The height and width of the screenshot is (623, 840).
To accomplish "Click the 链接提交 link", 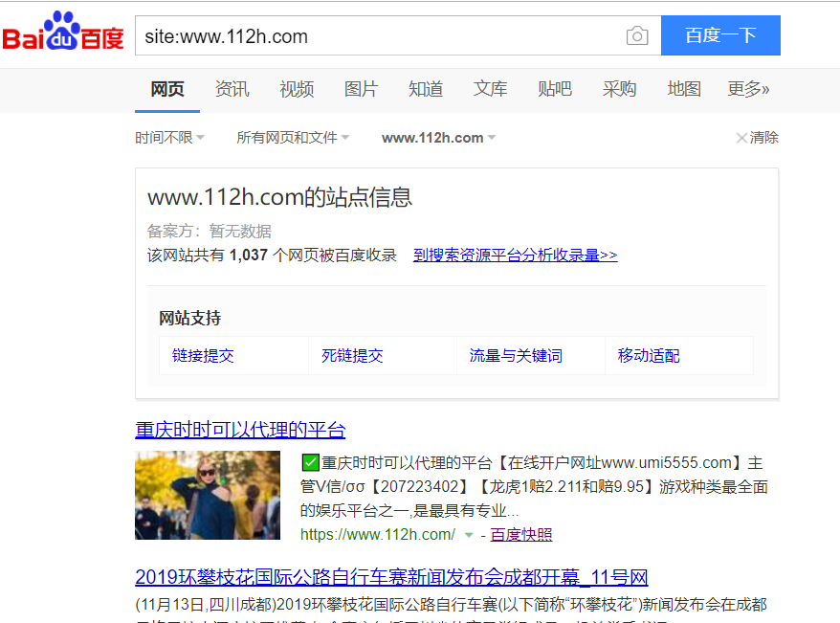I will click(203, 356).
